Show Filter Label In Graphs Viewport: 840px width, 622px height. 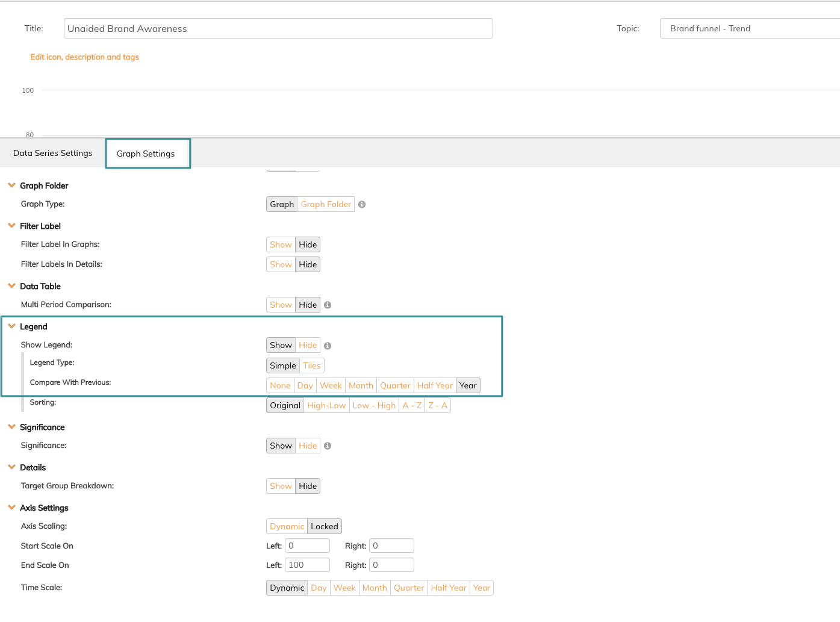click(281, 244)
